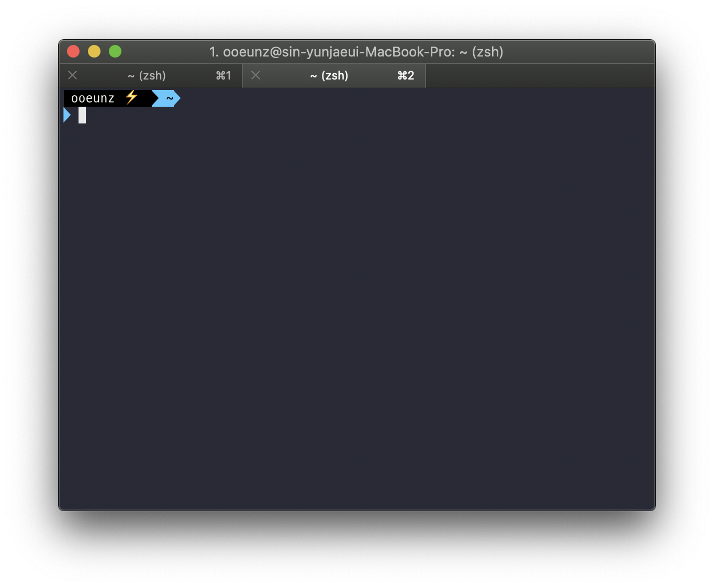Click the red close window button
The image size is (714, 588).
(73, 51)
